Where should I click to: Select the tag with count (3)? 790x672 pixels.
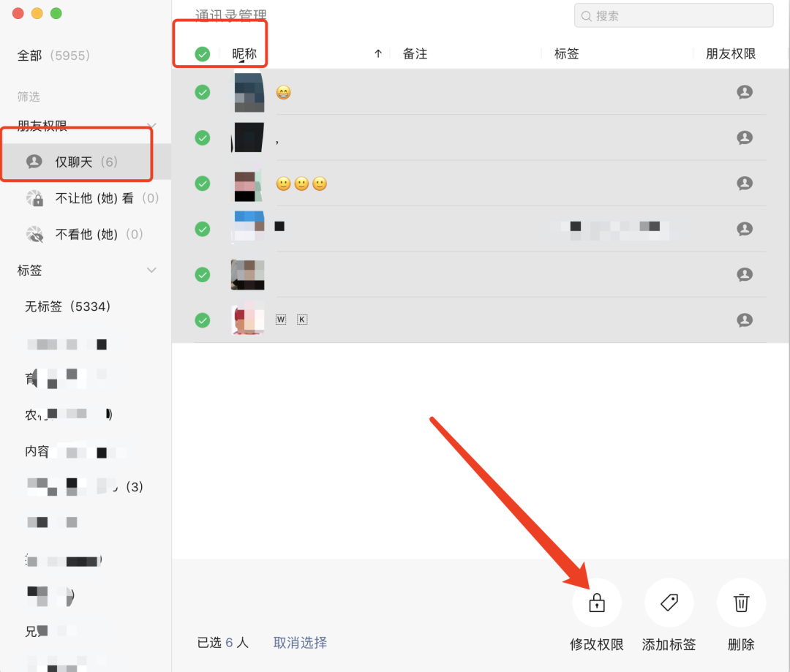86,486
